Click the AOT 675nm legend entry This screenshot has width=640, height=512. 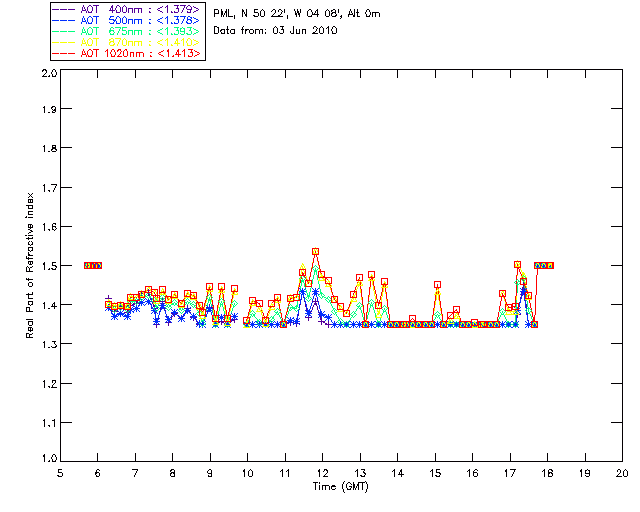tap(127, 31)
